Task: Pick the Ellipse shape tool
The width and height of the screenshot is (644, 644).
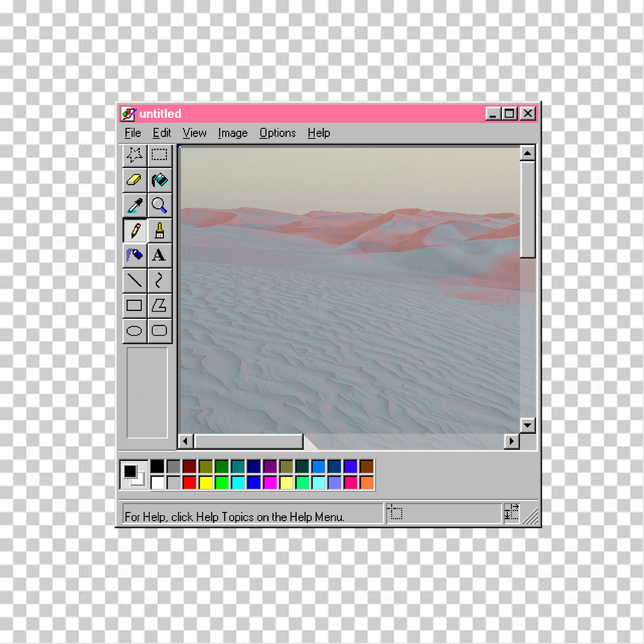Action: coord(134,331)
